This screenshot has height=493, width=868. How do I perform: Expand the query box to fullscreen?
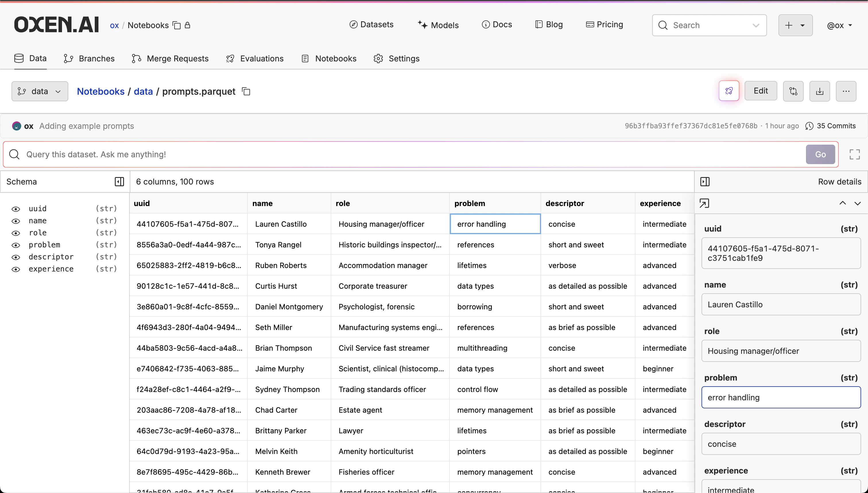[854, 154]
